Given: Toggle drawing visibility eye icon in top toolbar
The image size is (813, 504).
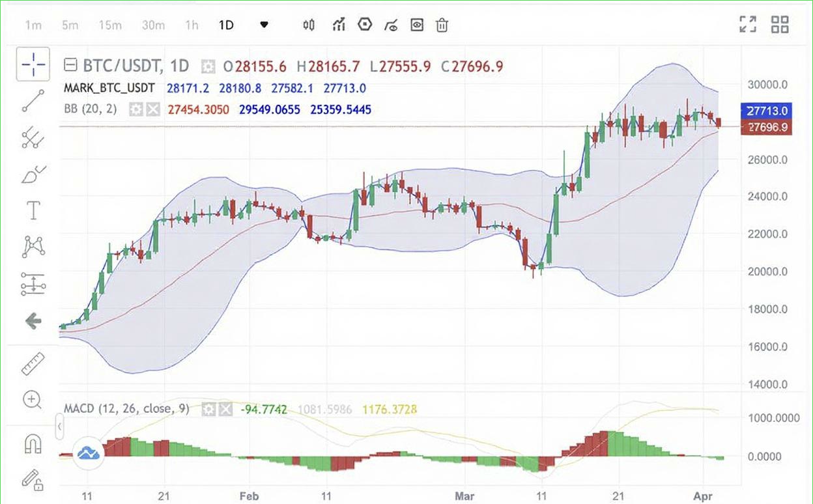Looking at the screenshot, I should tap(417, 25).
